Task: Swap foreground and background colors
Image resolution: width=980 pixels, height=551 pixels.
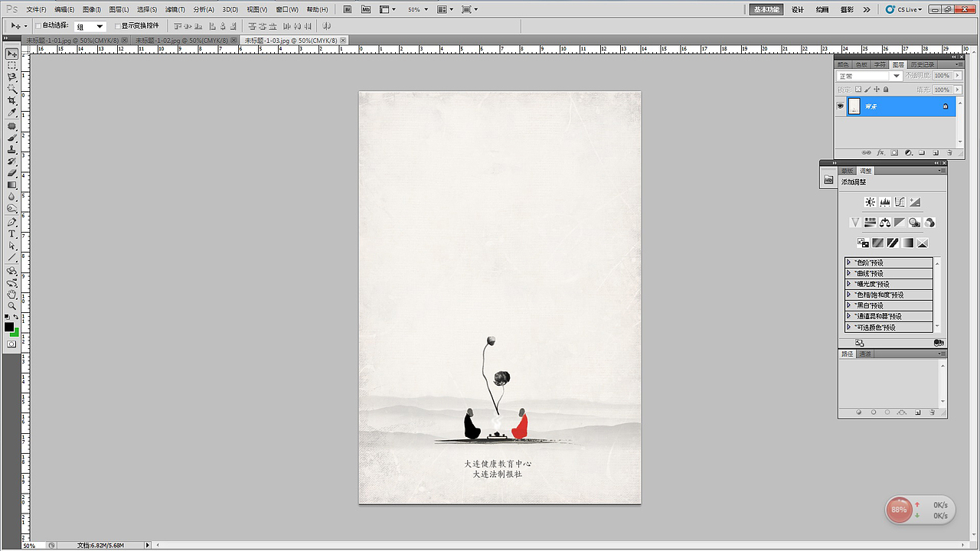Action: 16,317
